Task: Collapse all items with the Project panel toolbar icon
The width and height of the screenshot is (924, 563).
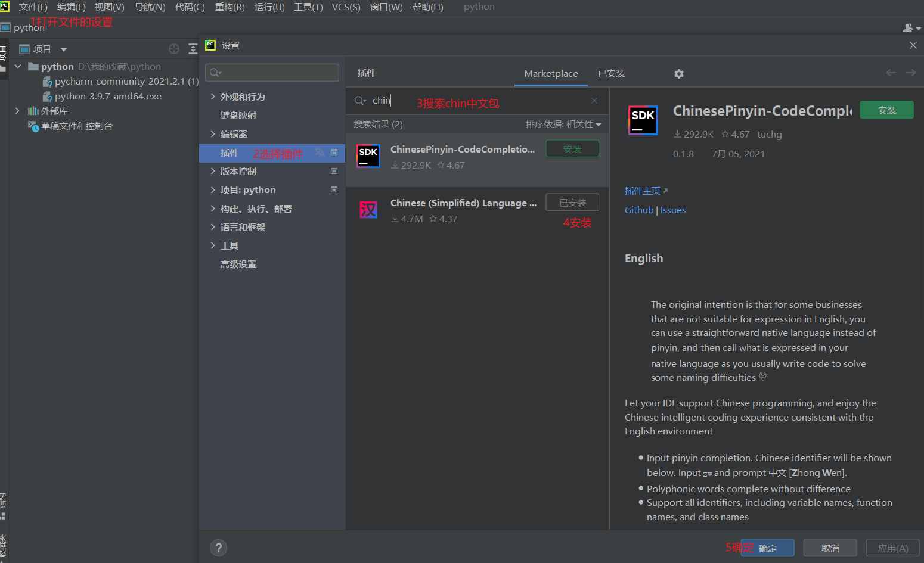Action: tap(193, 49)
